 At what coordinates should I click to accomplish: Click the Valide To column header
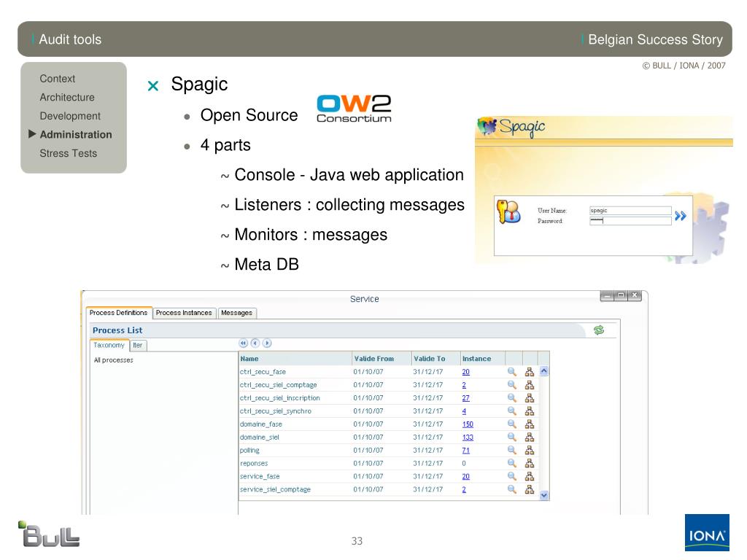point(436,359)
